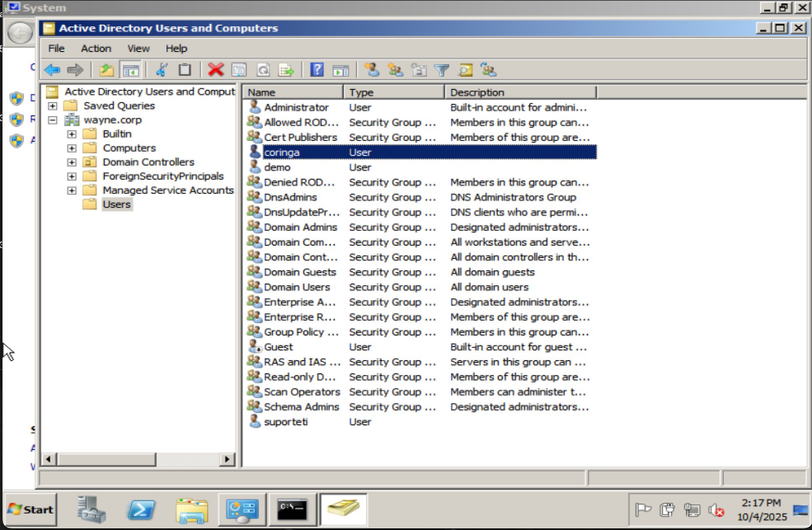
Task: Expand the Domain Controllers node
Action: 72,162
